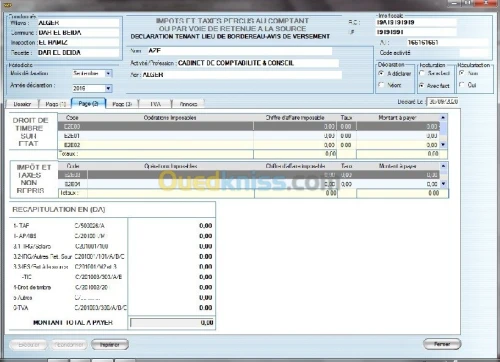Open the 'Année déclaration' year dropdown
500x362 pixels.
click(108, 88)
